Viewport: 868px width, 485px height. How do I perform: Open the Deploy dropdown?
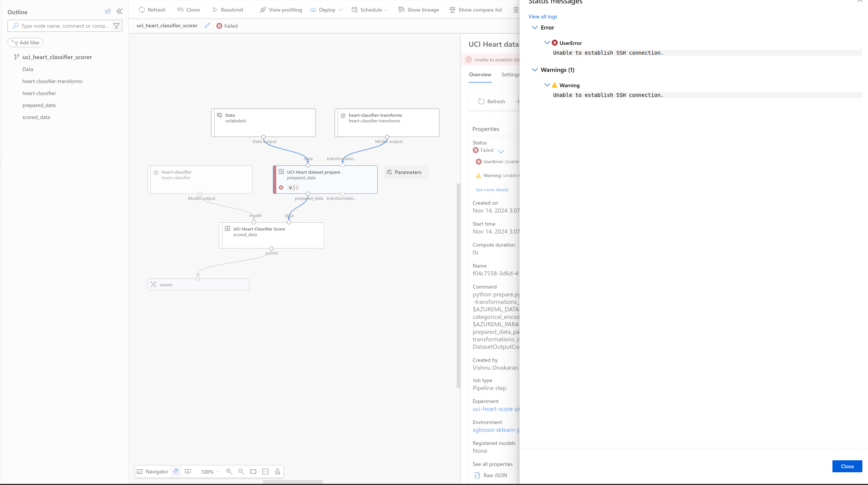(x=326, y=10)
